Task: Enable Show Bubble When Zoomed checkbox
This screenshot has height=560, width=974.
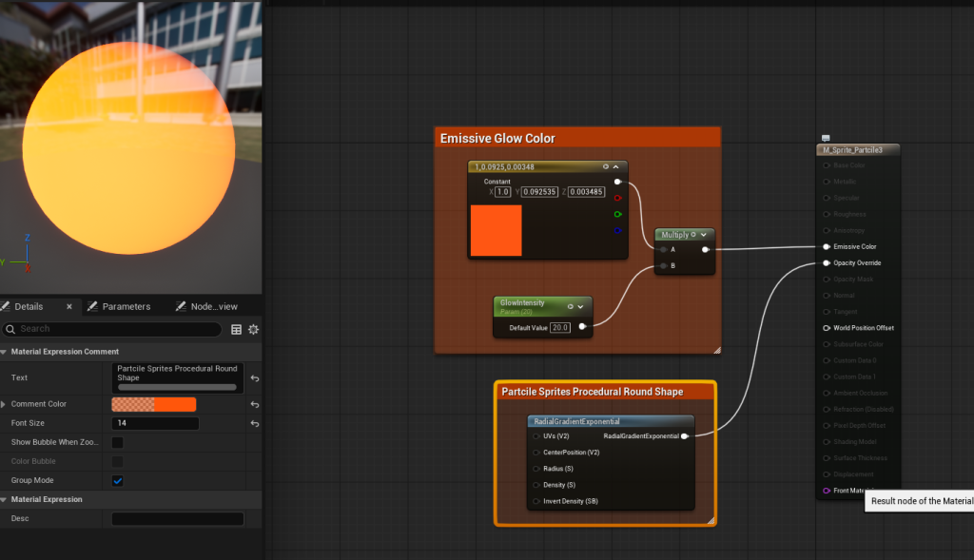Action: (118, 442)
